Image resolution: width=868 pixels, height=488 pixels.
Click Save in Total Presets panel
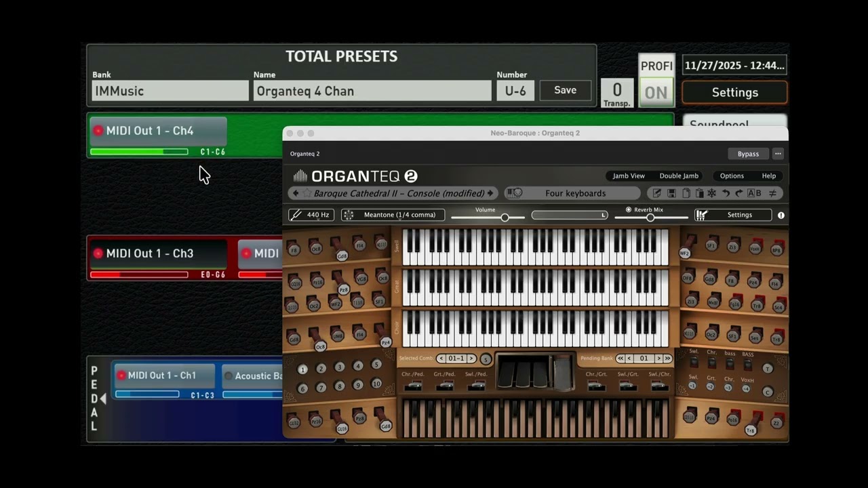coord(566,90)
